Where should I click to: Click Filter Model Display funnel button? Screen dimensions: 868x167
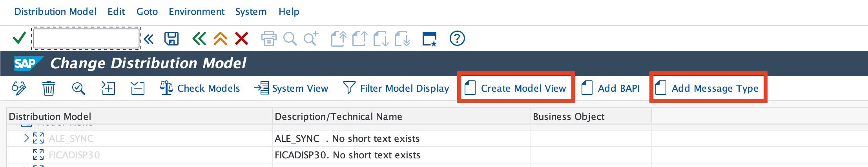(396, 88)
